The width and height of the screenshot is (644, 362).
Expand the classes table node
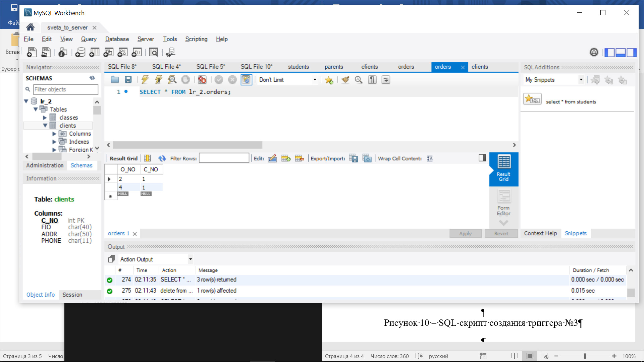(45, 118)
